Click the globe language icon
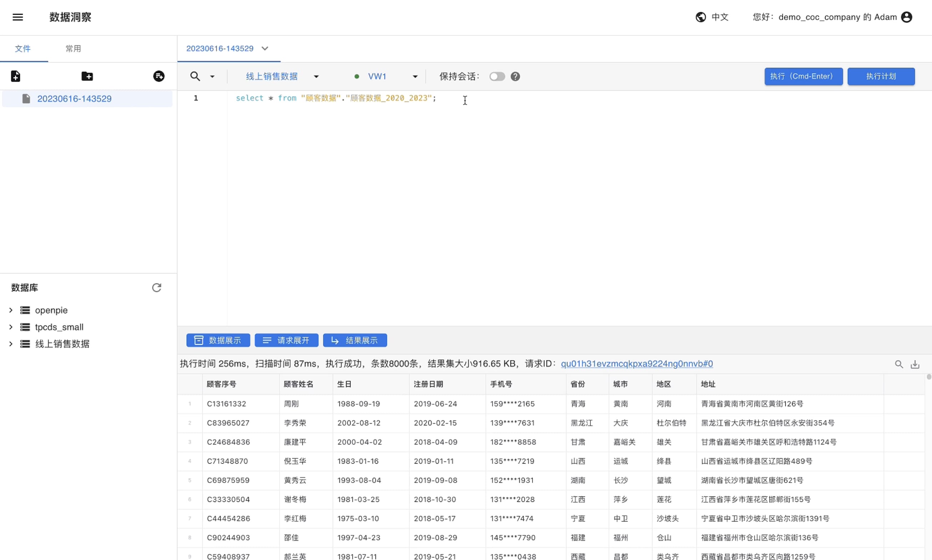 (701, 17)
